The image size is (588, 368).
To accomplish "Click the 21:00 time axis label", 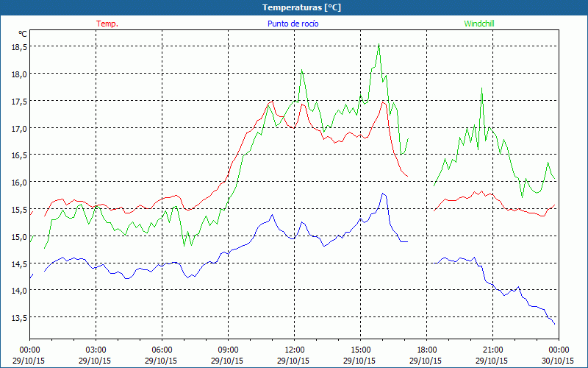I will point(492,350).
